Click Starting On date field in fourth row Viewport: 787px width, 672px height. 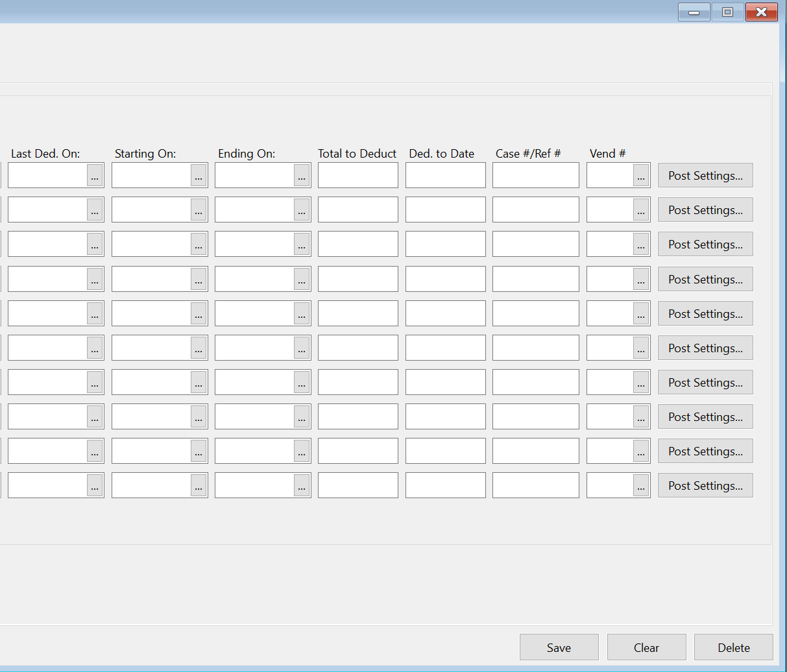151,280
